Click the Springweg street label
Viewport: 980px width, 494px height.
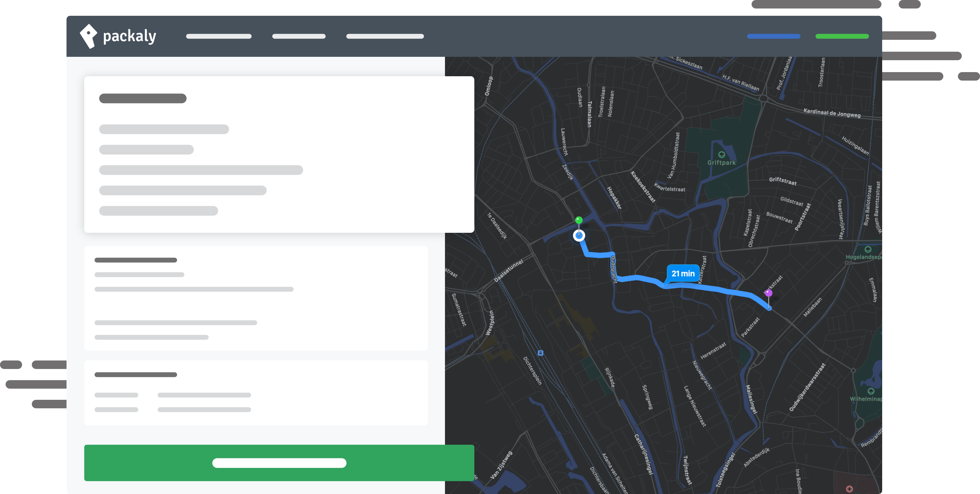coord(647,397)
